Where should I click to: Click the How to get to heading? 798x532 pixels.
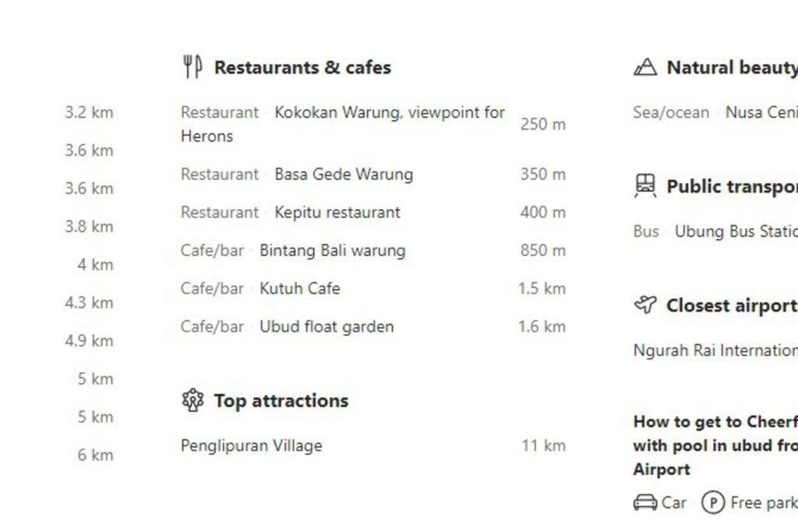click(715, 445)
